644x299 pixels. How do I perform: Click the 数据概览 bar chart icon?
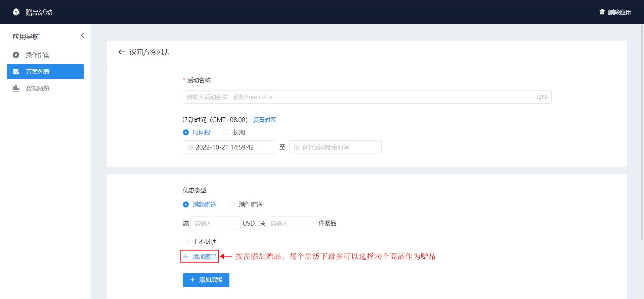[x=16, y=88]
